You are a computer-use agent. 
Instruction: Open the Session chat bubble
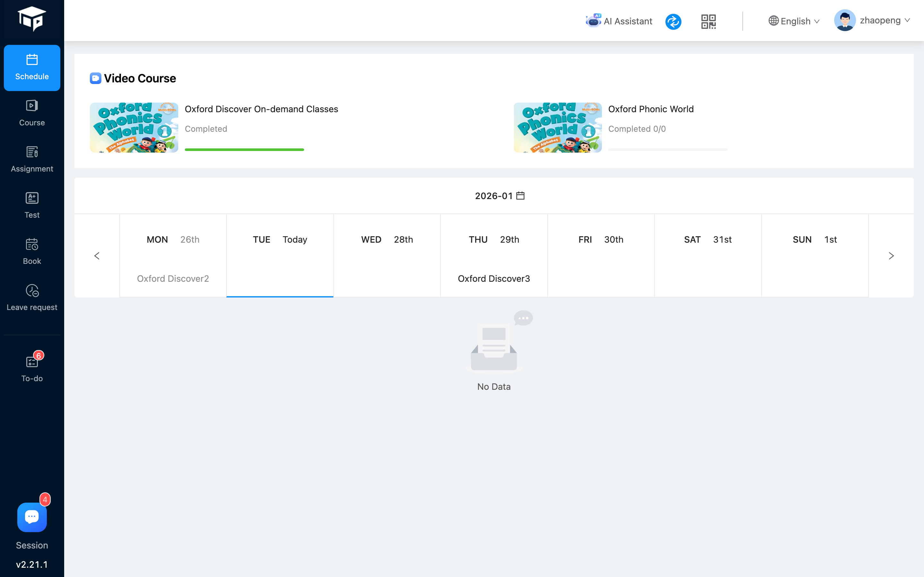point(32,517)
